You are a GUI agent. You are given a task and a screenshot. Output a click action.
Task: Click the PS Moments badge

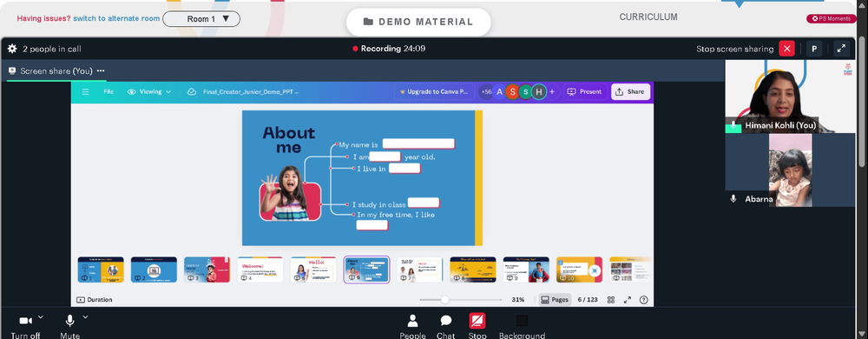(x=832, y=19)
